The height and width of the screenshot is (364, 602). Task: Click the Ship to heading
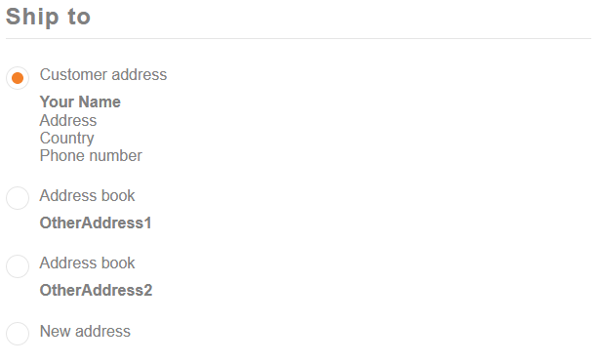(49, 18)
